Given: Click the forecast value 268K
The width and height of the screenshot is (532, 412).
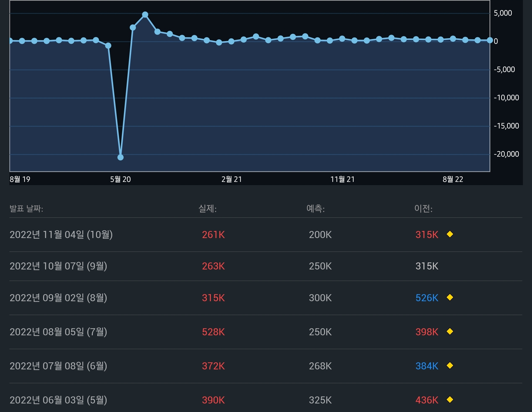Looking at the screenshot, I should coord(320,366).
